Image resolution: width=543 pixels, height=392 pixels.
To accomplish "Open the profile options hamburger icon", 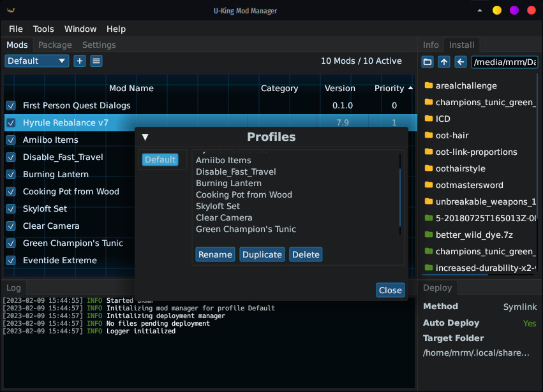I will click(x=96, y=61).
